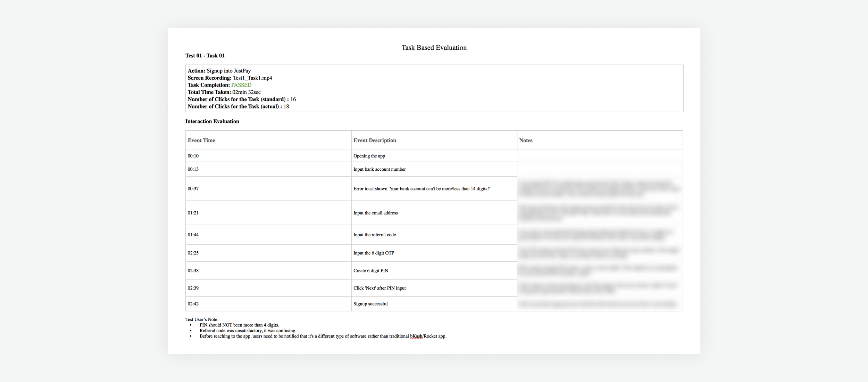Click the 'Task Based Evaluation' title
This screenshot has height=382, width=868.
434,48
